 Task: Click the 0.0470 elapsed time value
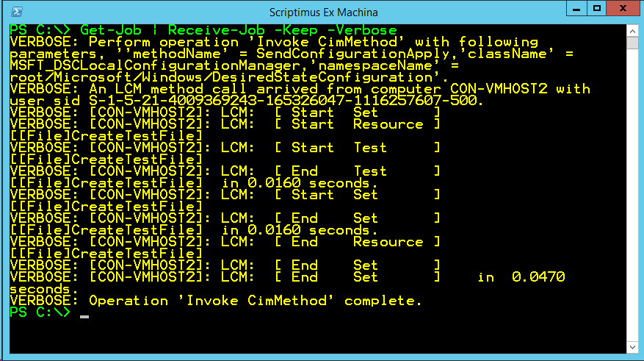[x=538, y=277]
